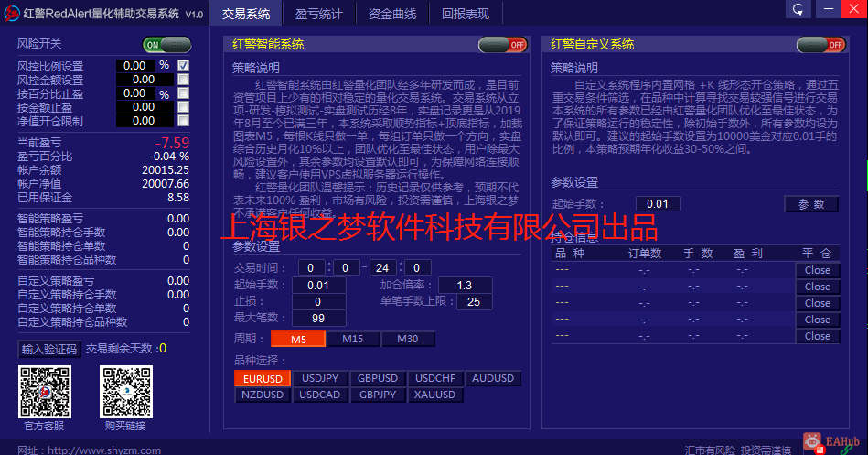Click the 官方客服 QR code
This screenshot has height=455, width=868.
click(45, 392)
